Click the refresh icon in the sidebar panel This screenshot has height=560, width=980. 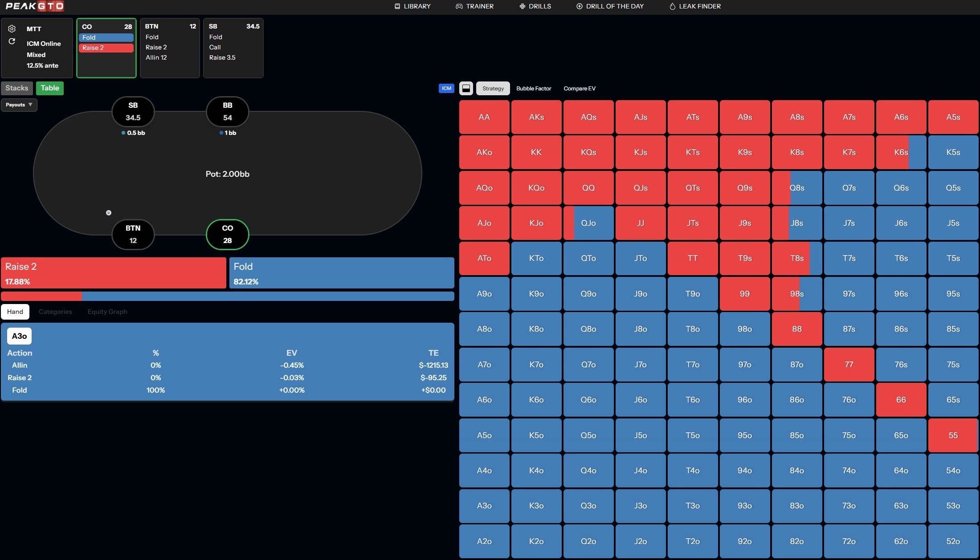pyautogui.click(x=12, y=41)
